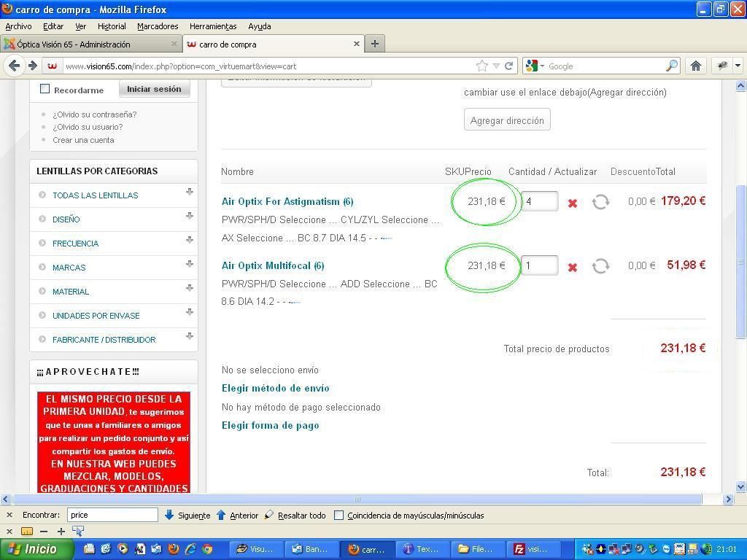Expand FABRICANTE / DISTRIBUIDOR category plus
The height and width of the screenshot is (560, 747).
pos(190,335)
